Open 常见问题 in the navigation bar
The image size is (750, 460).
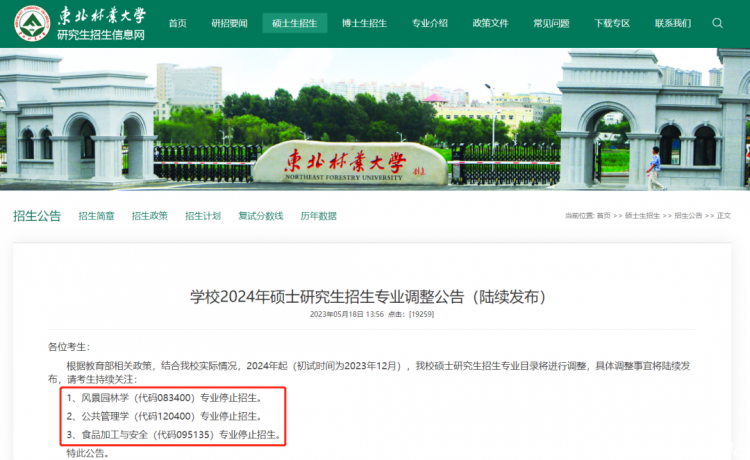(x=551, y=23)
